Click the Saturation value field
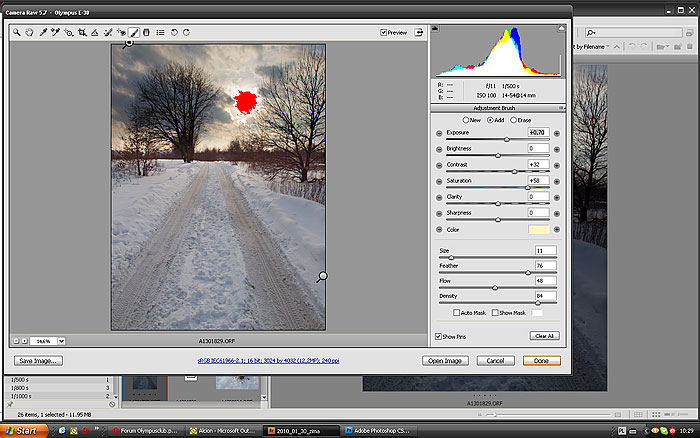700x438 pixels. tap(538, 181)
